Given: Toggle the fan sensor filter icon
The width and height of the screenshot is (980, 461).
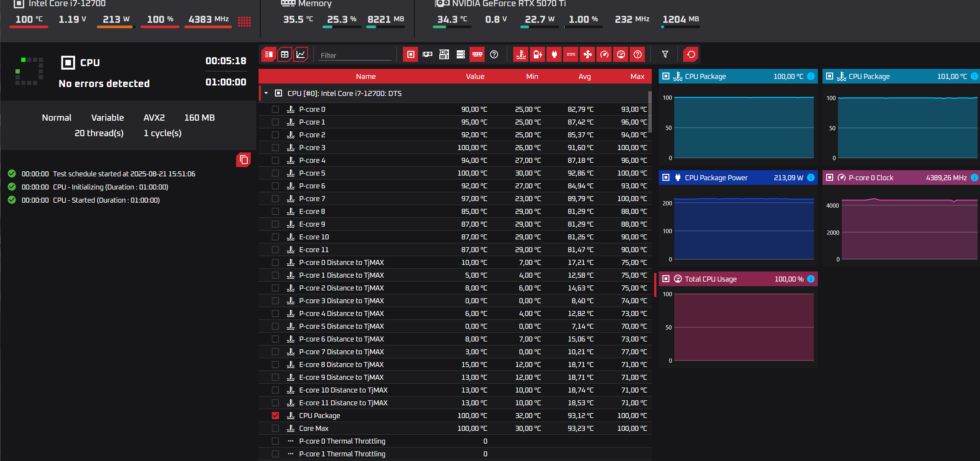Looking at the screenshot, I should point(588,55).
